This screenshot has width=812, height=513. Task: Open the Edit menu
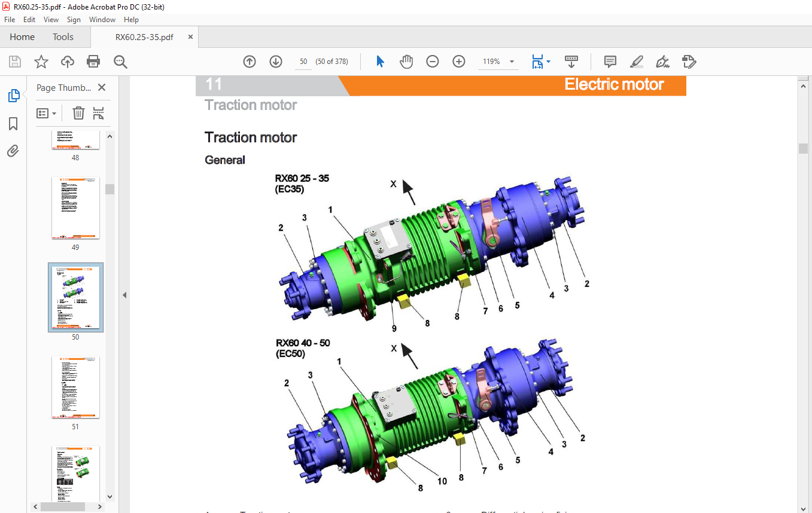(x=29, y=20)
